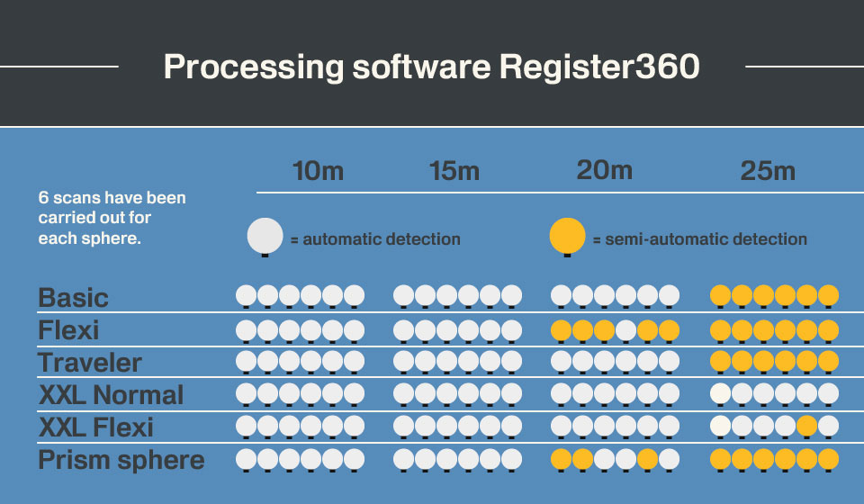Click the 'Traveler' row label
This screenshot has height=504, width=864.
tap(90, 363)
